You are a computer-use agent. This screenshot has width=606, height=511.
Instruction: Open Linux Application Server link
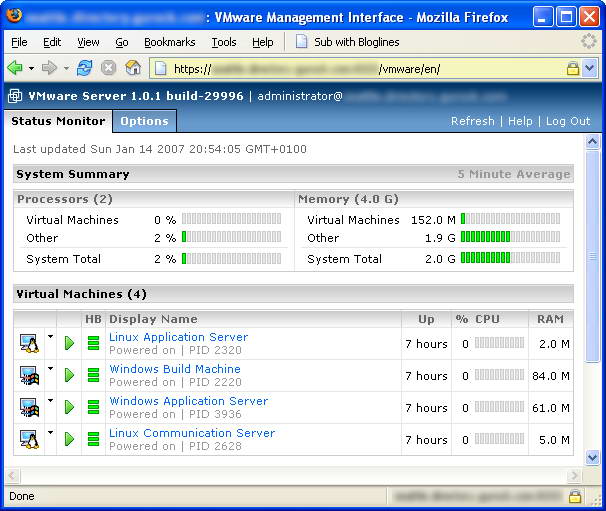[178, 337]
